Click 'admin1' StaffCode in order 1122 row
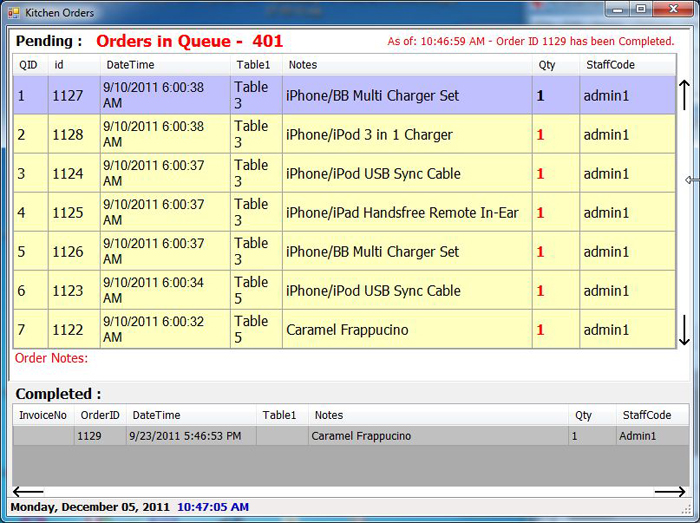 (628, 329)
